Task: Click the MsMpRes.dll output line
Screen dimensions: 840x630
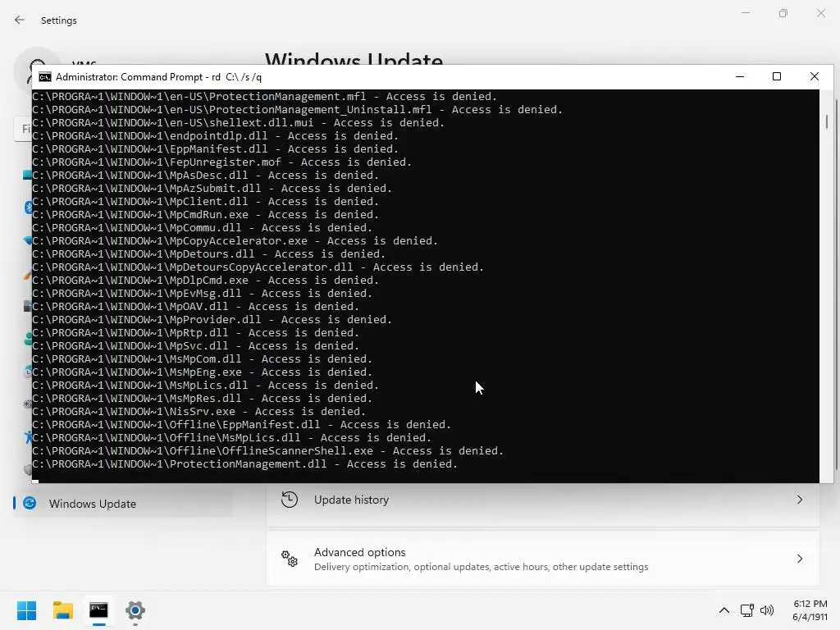Action: [202, 399]
